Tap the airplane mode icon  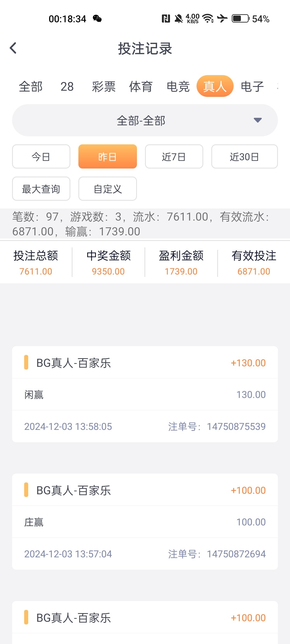pos(222,19)
